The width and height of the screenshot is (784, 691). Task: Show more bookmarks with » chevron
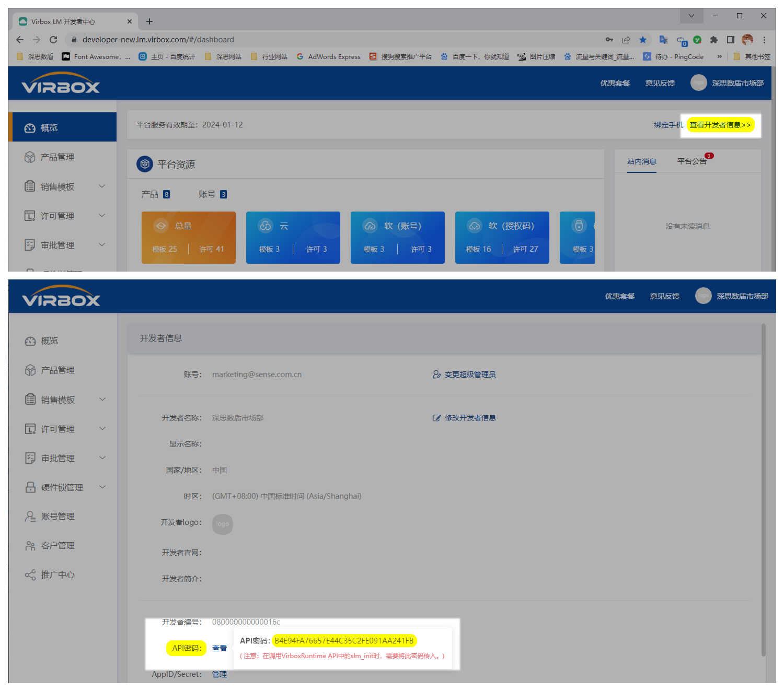(x=720, y=56)
